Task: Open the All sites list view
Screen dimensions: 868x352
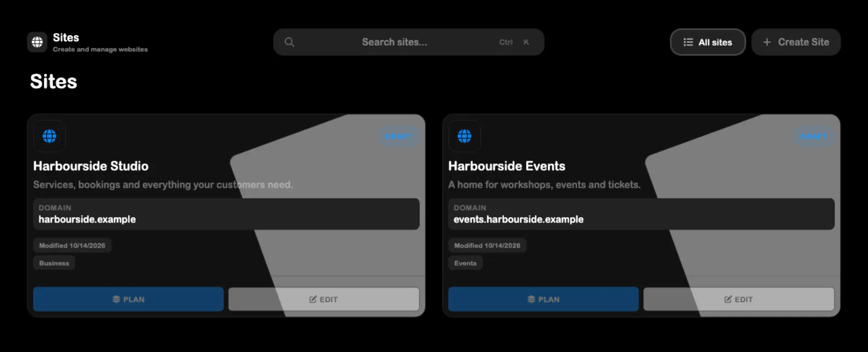Action: (707, 42)
